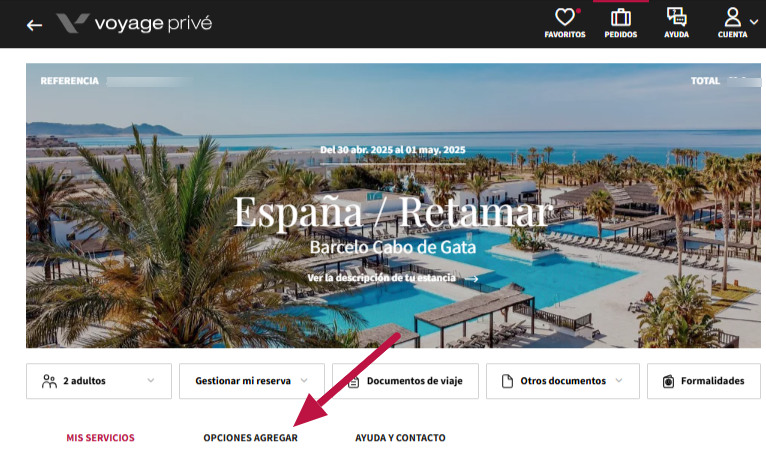
Task: Switch to Opciones Agregar tab
Action: point(251,438)
